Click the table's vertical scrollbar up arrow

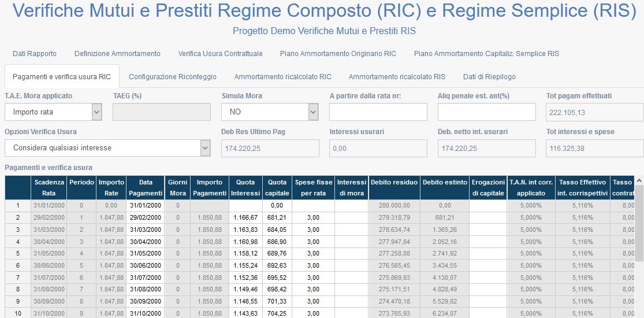(639, 182)
